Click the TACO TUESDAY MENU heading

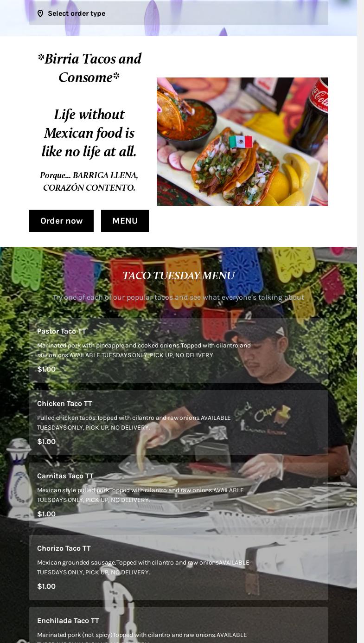click(179, 276)
